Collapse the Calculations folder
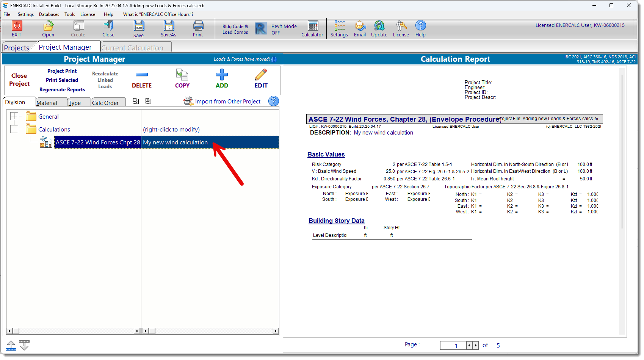Viewport: 644px width, 360px height. point(14,129)
